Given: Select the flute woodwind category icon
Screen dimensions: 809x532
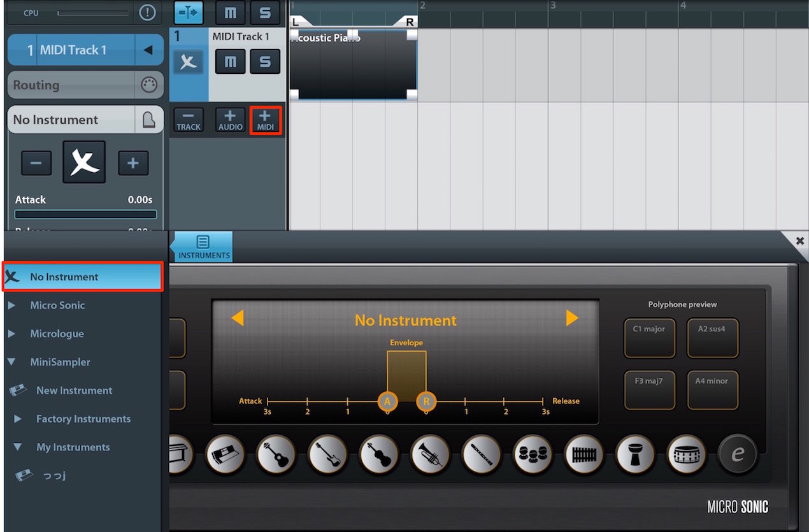Looking at the screenshot, I should click(482, 454).
